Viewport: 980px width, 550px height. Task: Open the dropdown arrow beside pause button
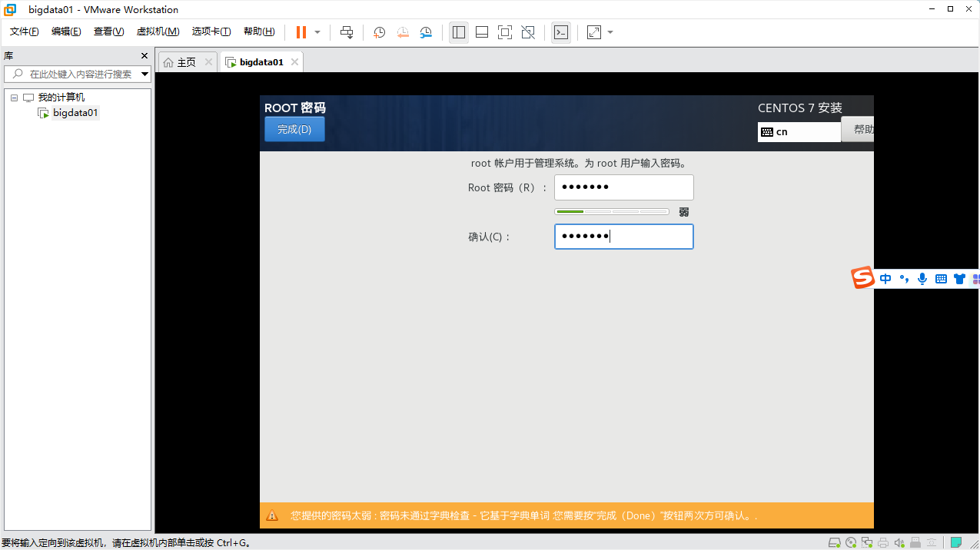pyautogui.click(x=317, y=32)
